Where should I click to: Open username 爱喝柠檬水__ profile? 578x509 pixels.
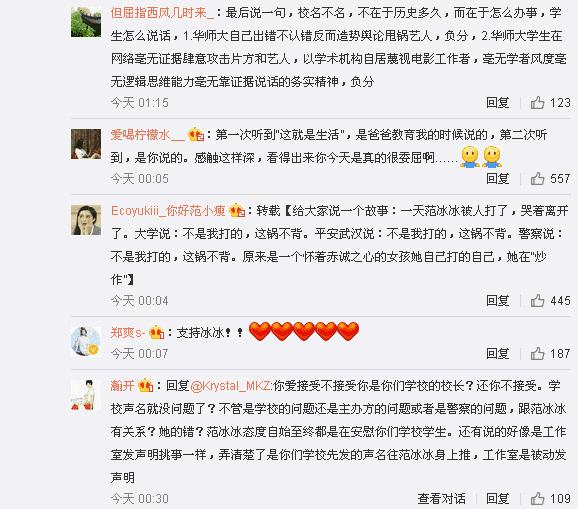click(x=147, y=135)
